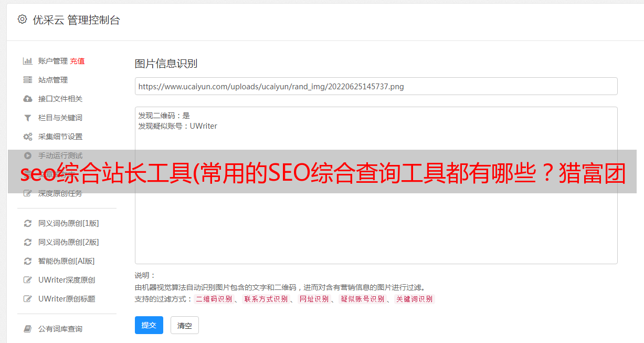Click the refresh icon for 同义词伪原创[1版]

pyautogui.click(x=28, y=223)
